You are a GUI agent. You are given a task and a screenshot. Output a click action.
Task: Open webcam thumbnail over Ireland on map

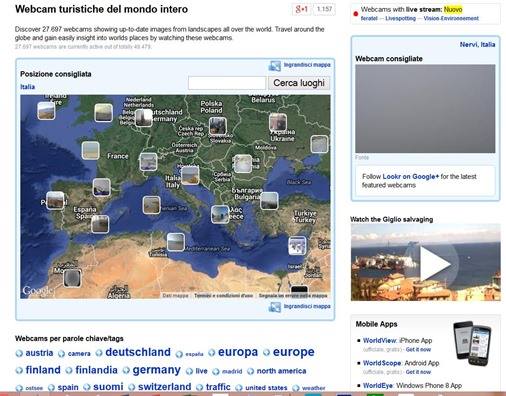point(46,111)
